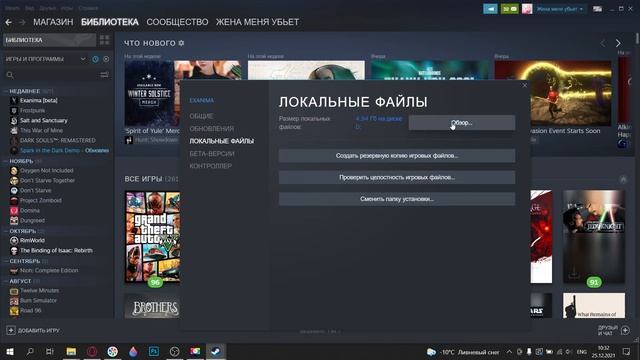Select КОНТРОЛЛЕР in properties sidebar
The height and width of the screenshot is (360, 640).
(x=211, y=166)
